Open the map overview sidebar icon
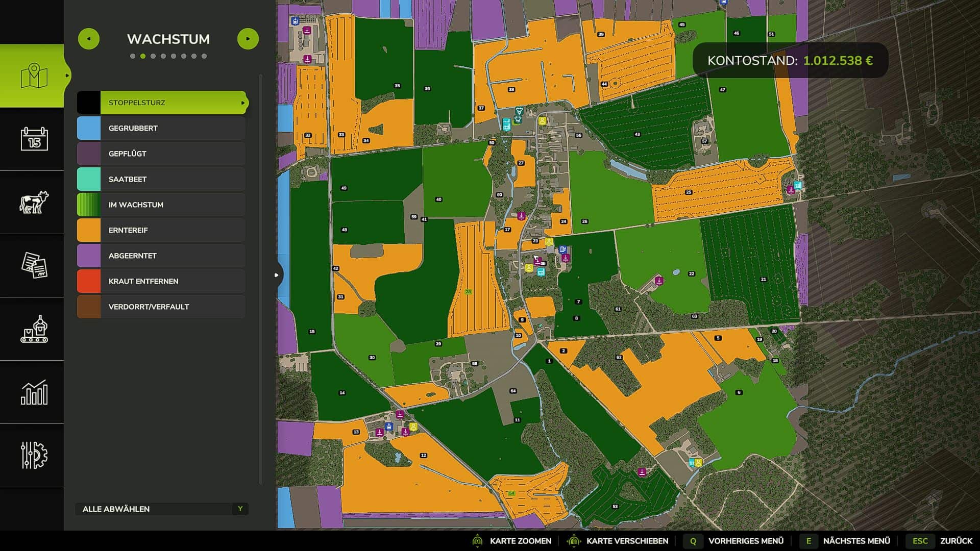Image resolution: width=980 pixels, height=551 pixels. 34,76
